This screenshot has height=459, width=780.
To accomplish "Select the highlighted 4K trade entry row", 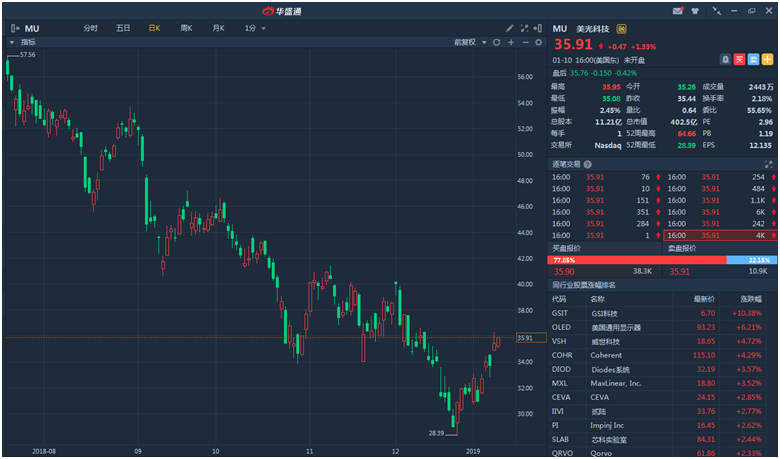I will tap(720, 235).
